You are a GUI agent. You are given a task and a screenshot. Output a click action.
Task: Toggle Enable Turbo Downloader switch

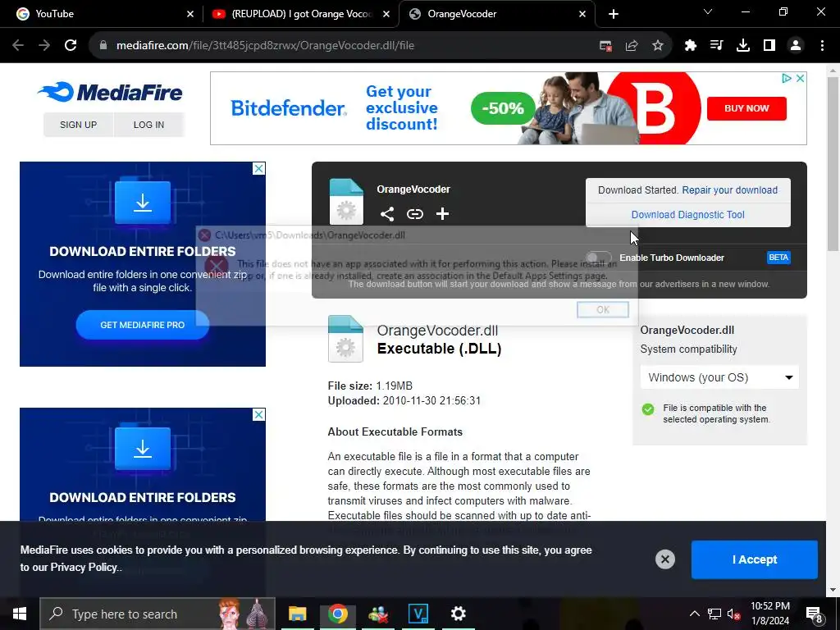(598, 258)
